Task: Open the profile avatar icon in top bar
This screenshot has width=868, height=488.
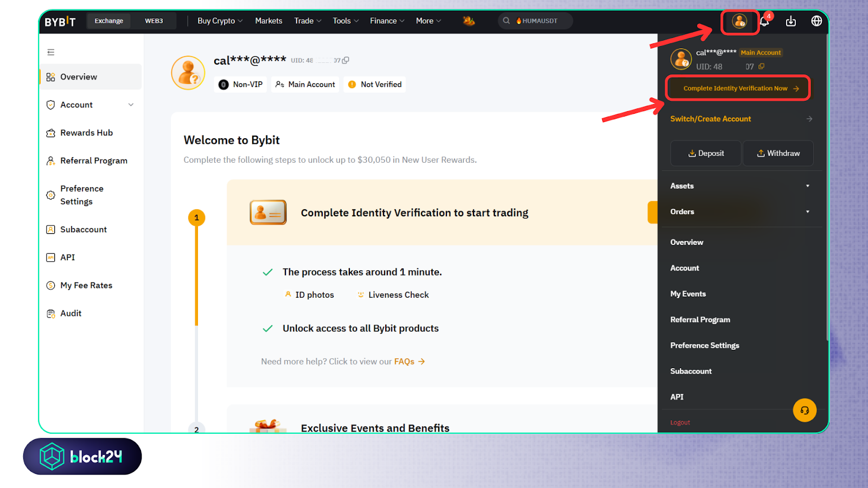Action: [739, 21]
